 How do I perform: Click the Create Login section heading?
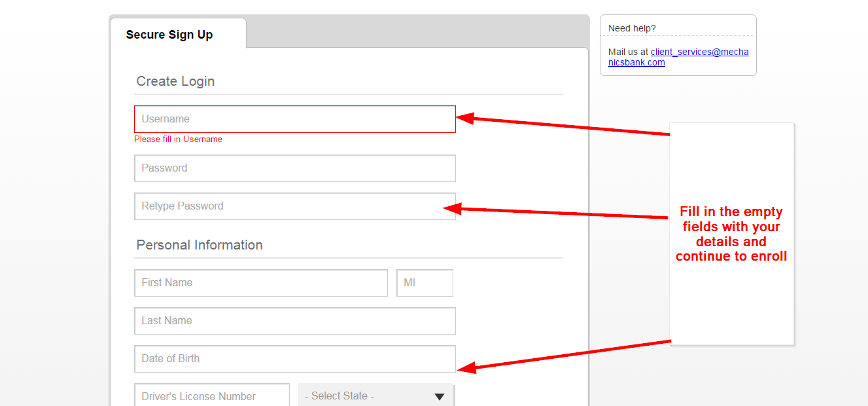pyautogui.click(x=175, y=81)
